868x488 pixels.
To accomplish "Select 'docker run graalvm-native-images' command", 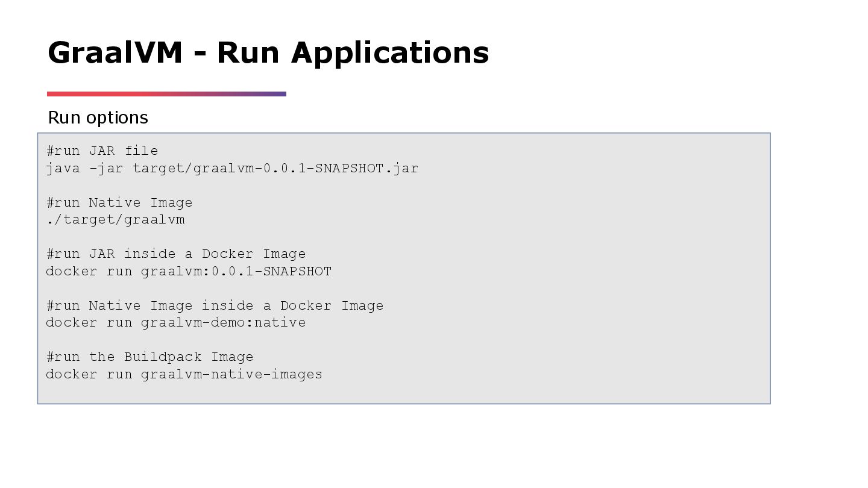I will pyautogui.click(x=184, y=374).
